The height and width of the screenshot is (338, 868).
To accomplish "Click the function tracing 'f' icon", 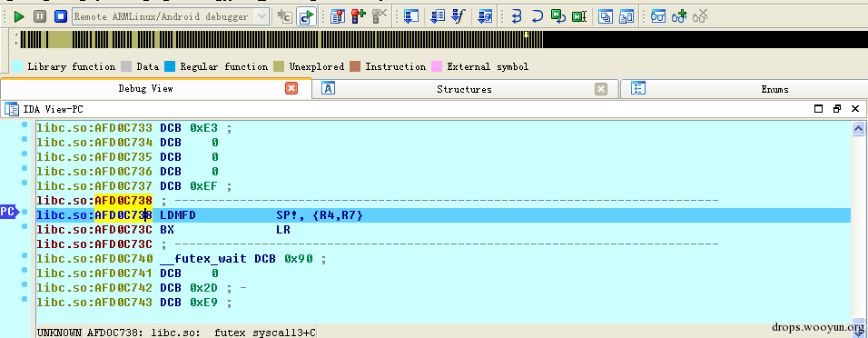I will 458,16.
